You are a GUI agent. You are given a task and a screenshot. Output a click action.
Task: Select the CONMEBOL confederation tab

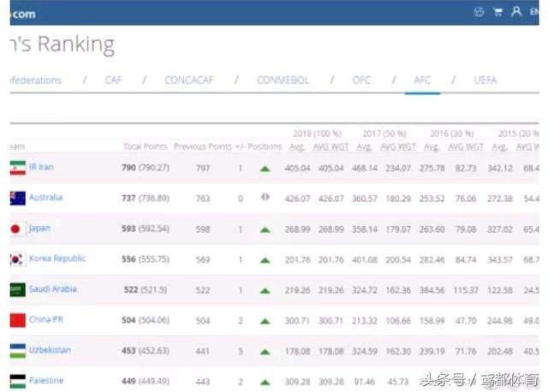(283, 80)
